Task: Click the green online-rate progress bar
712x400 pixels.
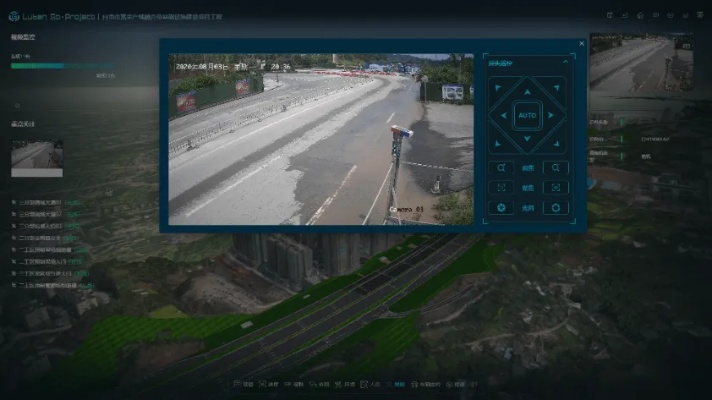Action: pos(63,66)
